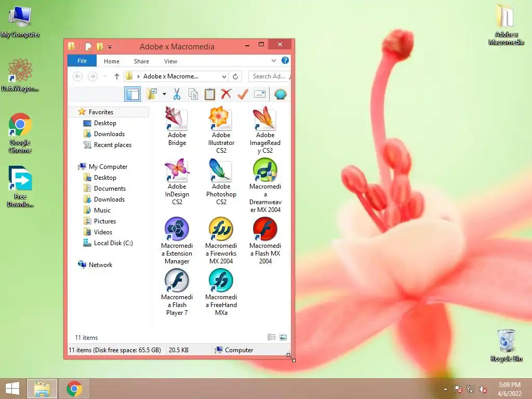The image size is (532, 399).
Task: Select Macromedia FreeHand MXa icon
Action: tap(221, 292)
